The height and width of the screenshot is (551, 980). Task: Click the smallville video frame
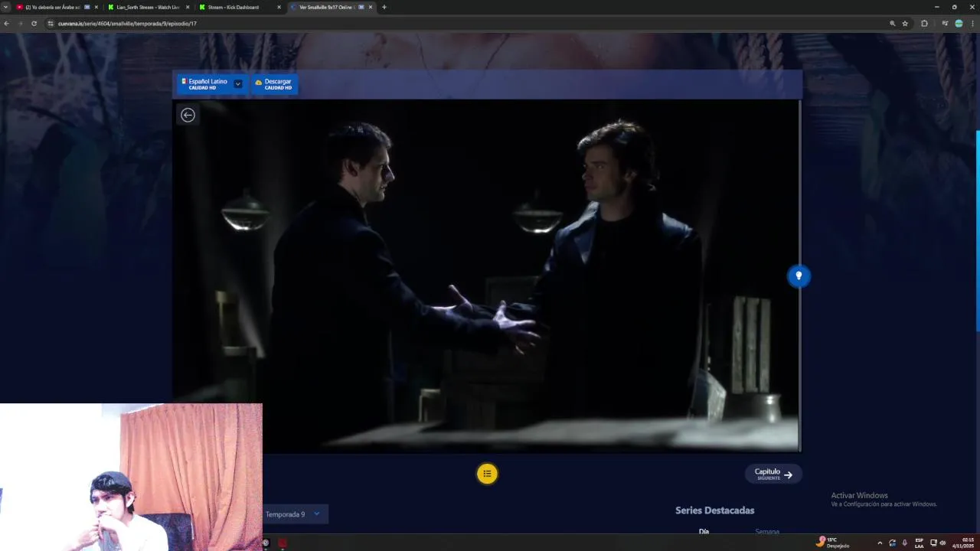[486, 275]
